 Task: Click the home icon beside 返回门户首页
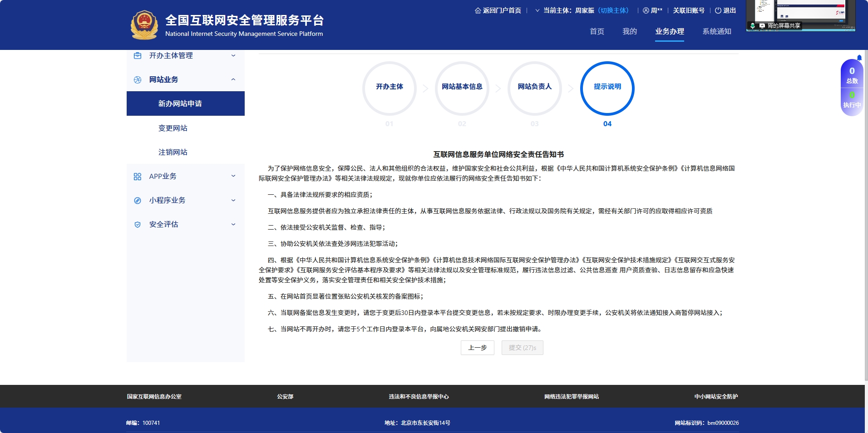[x=478, y=10]
